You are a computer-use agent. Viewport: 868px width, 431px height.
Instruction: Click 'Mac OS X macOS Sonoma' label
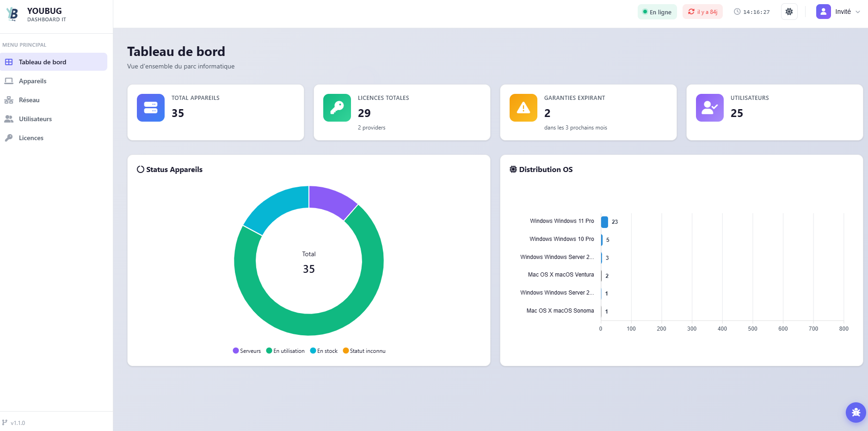coord(560,311)
